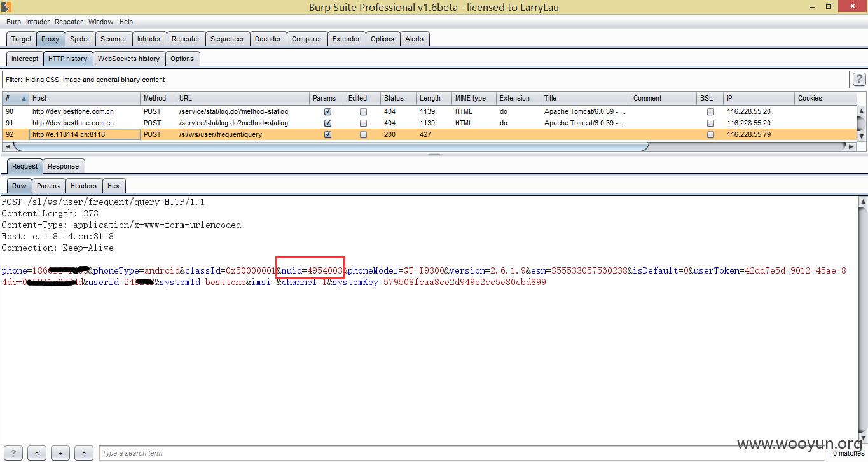Viewport: 868px width, 462px height.
Task: Toggle Params checkbox for row 90
Action: pyautogui.click(x=327, y=111)
